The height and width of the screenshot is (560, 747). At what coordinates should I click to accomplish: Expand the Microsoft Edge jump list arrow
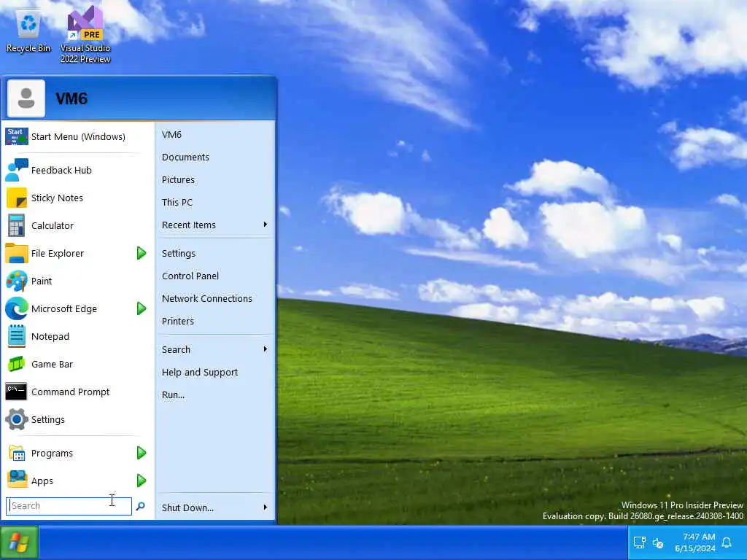[141, 308]
